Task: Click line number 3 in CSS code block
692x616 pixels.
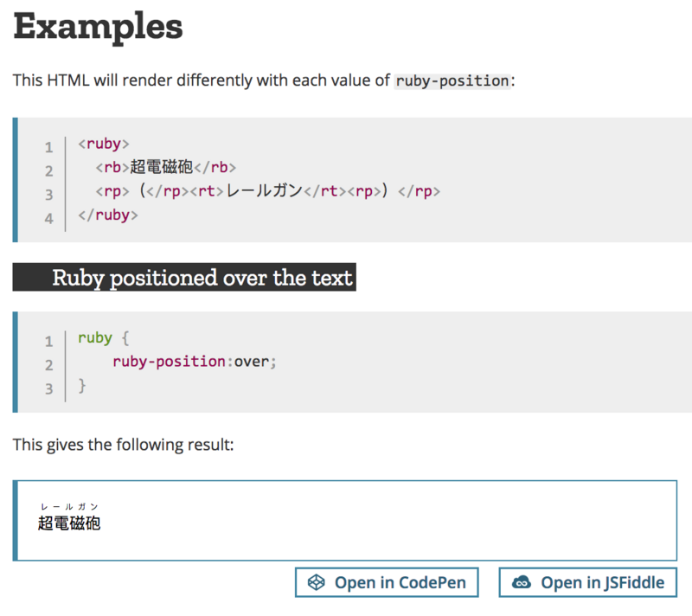Action: tap(49, 388)
